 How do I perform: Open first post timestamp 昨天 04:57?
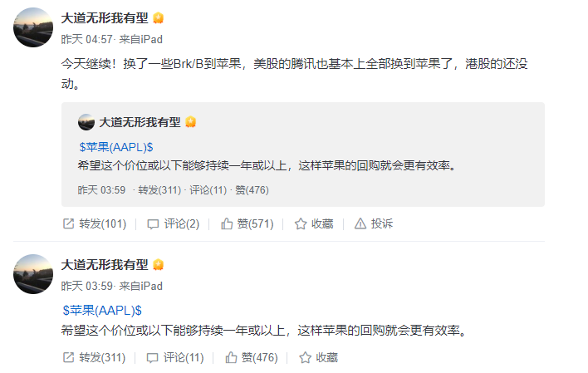click(x=86, y=39)
